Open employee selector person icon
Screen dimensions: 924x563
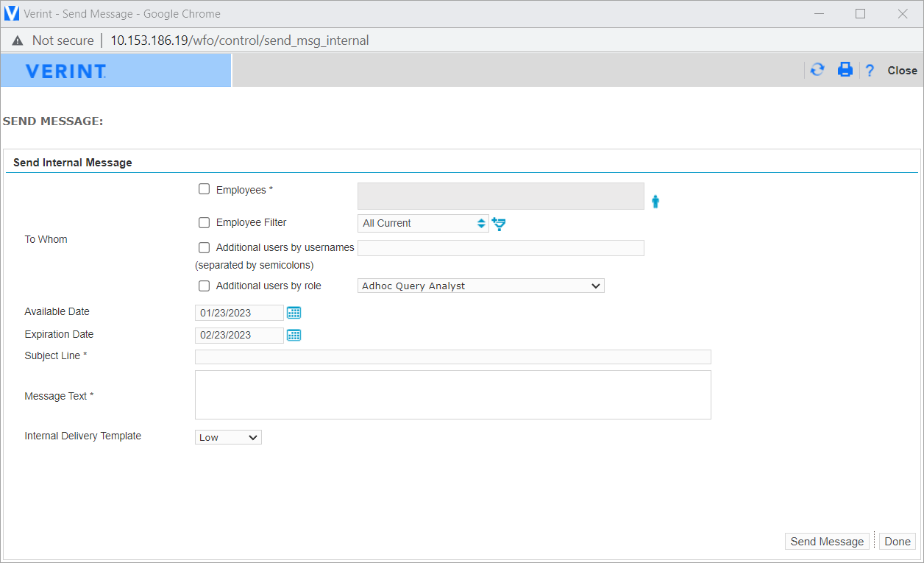655,201
